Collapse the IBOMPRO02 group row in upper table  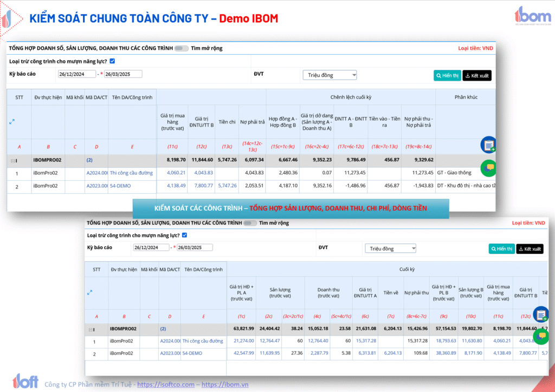coord(12,160)
